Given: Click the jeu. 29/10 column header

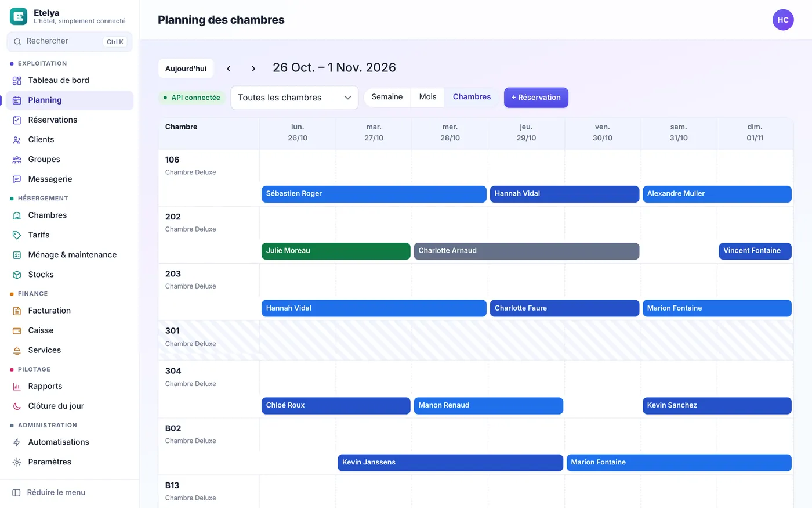Looking at the screenshot, I should pos(527,132).
